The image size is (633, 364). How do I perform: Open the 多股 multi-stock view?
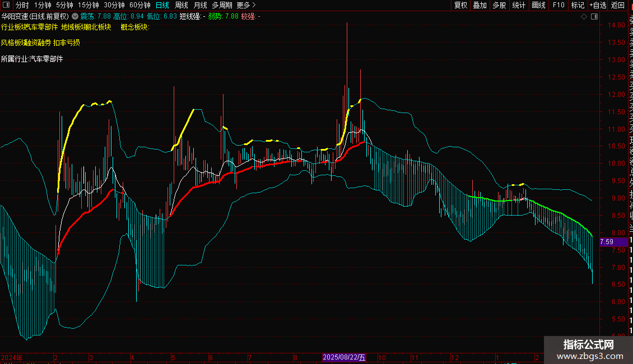(x=499, y=5)
